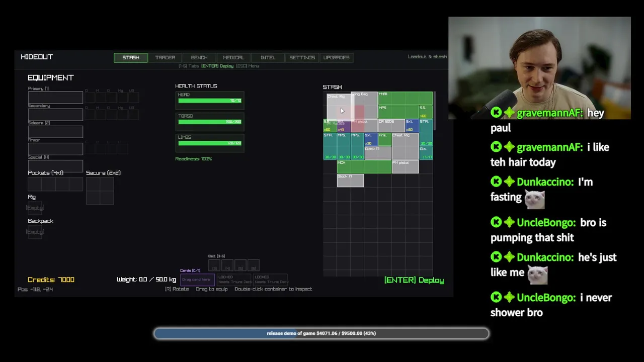644x362 pixels.
Task: Click the purple x43 ammo stack
Action: (344, 127)
